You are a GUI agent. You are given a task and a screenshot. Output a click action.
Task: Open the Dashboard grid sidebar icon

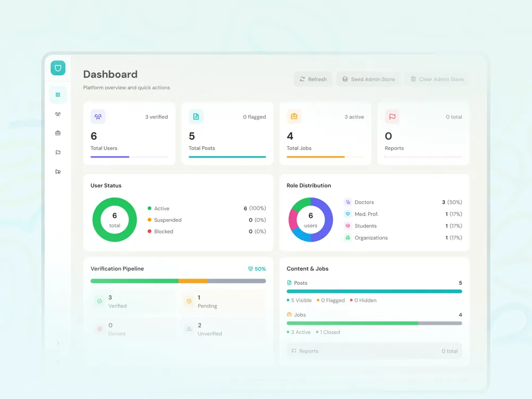click(58, 95)
